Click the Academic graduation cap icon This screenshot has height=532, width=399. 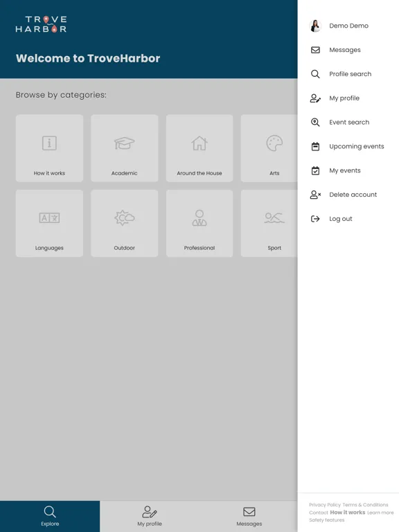coord(124,143)
